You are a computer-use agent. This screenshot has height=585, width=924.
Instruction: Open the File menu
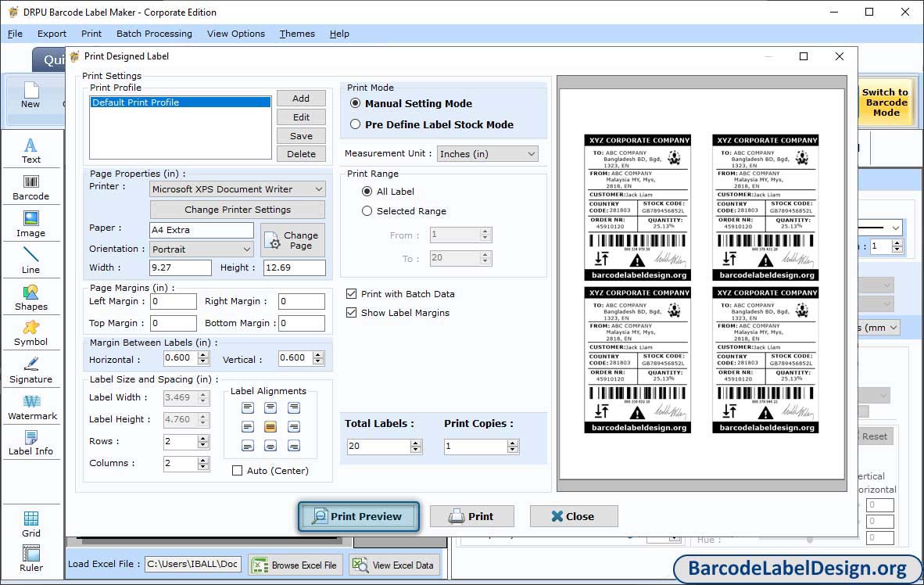tap(16, 34)
